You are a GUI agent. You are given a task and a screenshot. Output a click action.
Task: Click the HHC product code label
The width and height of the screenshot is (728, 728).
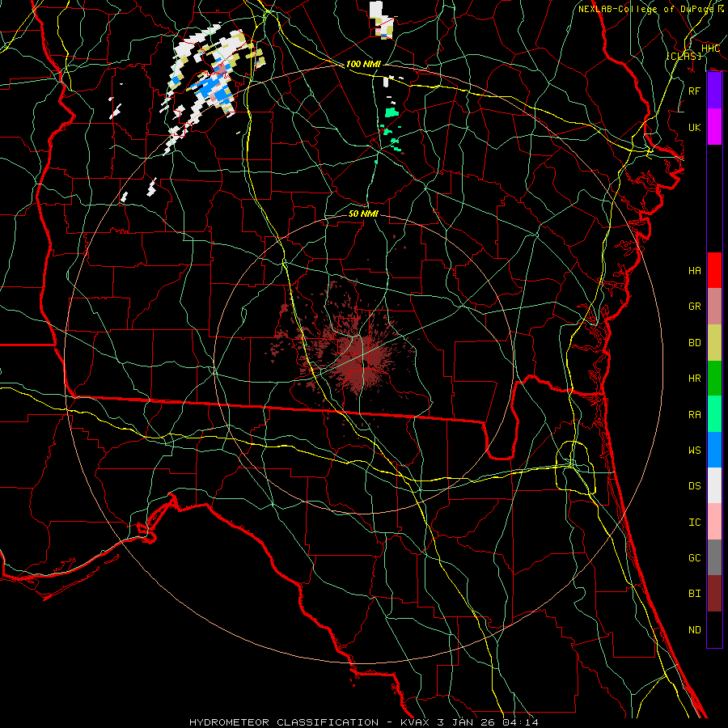coord(710,49)
